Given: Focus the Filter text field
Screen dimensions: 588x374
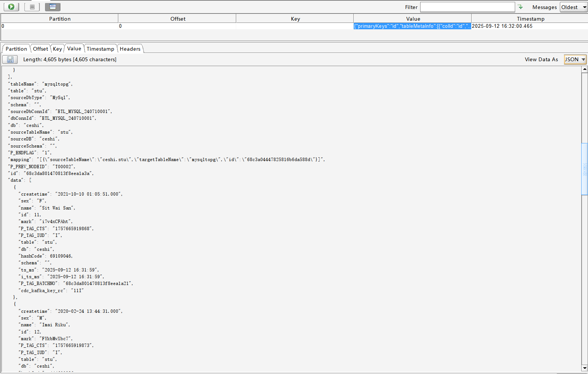Looking at the screenshot, I should (x=467, y=7).
